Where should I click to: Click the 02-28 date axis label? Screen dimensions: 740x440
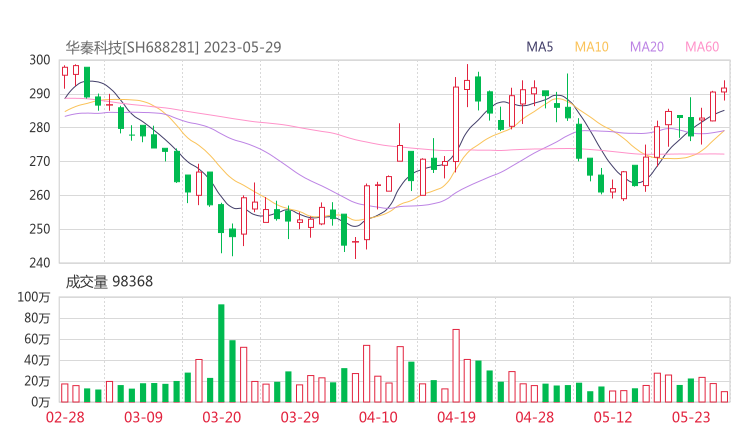65,417
